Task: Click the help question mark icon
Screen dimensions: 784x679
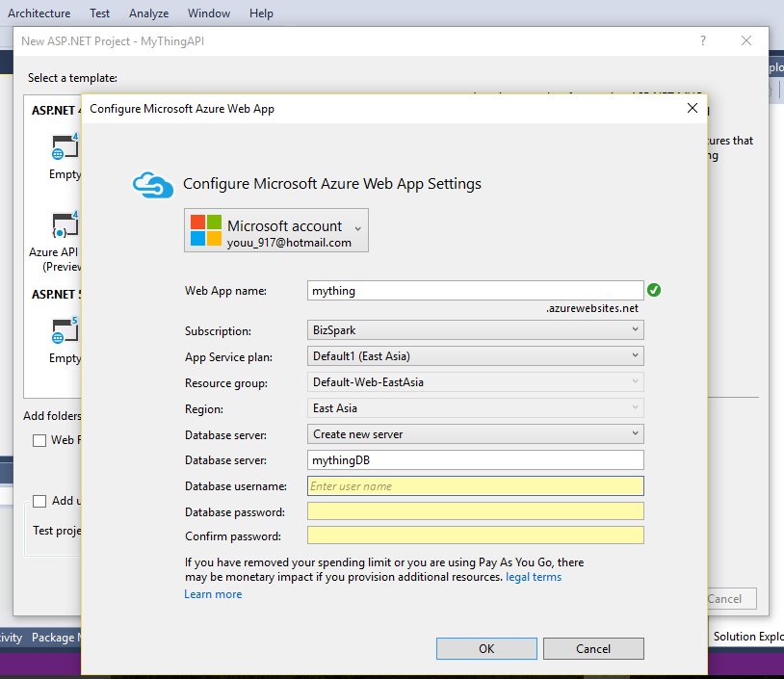Action: tap(703, 40)
